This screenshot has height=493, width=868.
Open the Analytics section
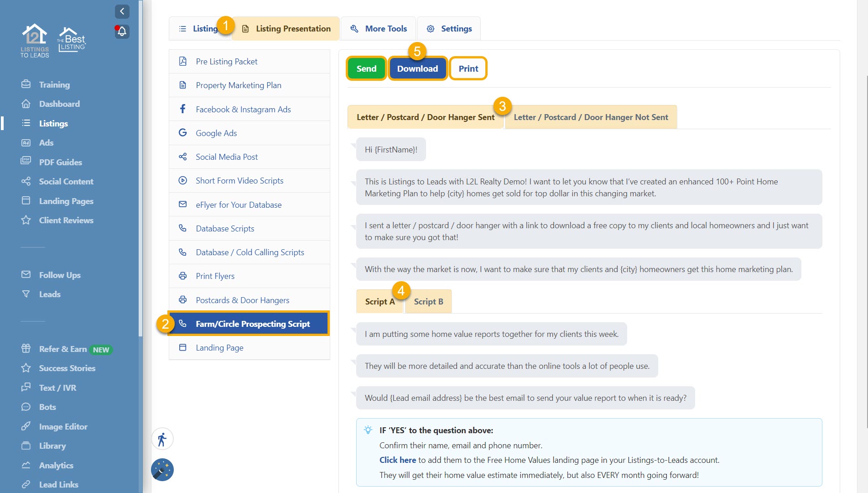(x=56, y=465)
